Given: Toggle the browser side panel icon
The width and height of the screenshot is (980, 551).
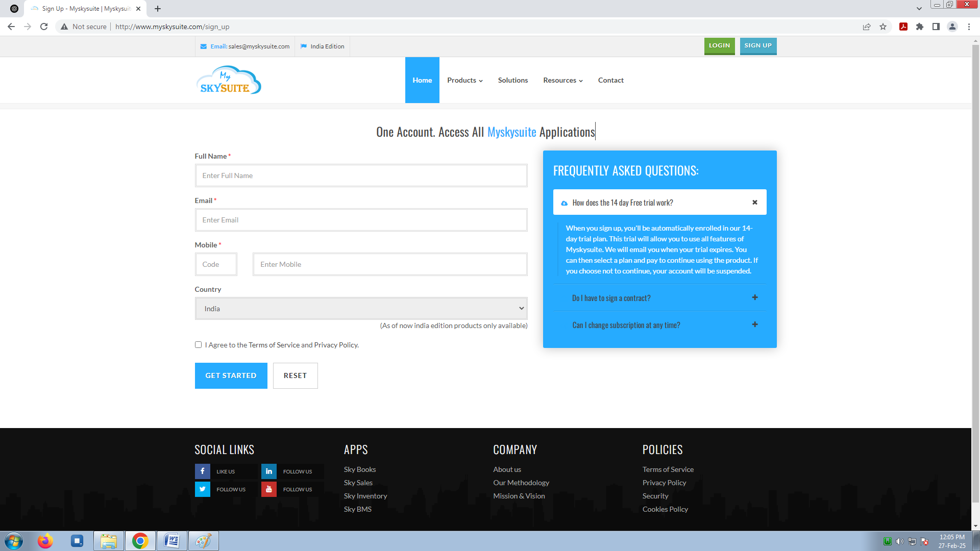Looking at the screenshot, I should coord(936,27).
